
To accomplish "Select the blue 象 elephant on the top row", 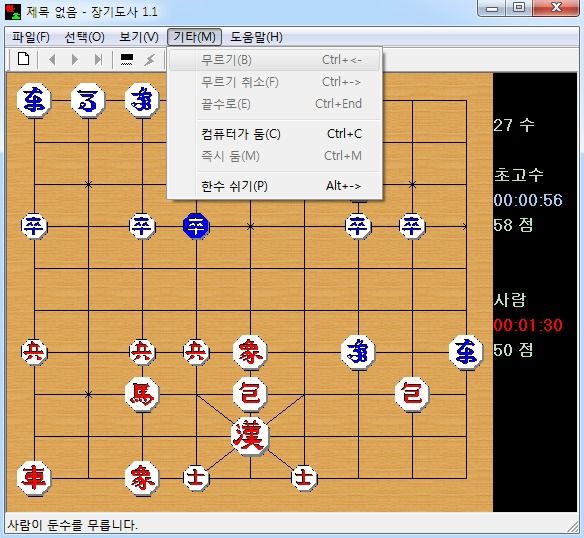I will coord(142,100).
